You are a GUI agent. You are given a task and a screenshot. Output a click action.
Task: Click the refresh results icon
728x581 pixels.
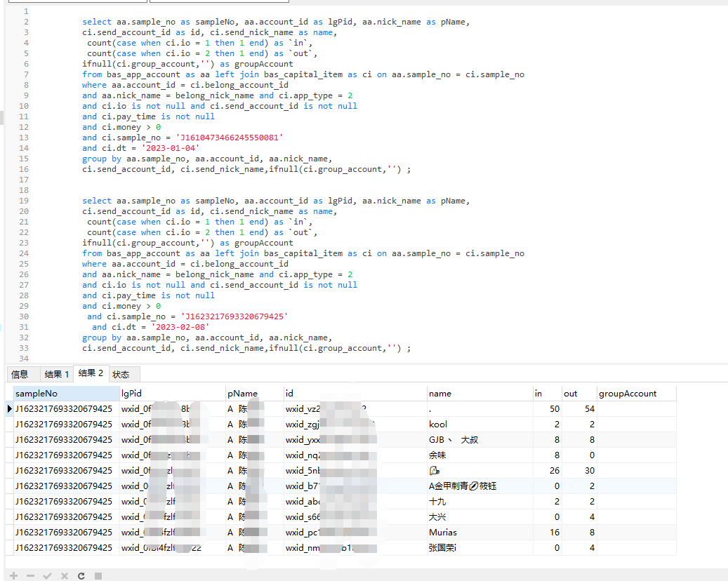coord(81,575)
